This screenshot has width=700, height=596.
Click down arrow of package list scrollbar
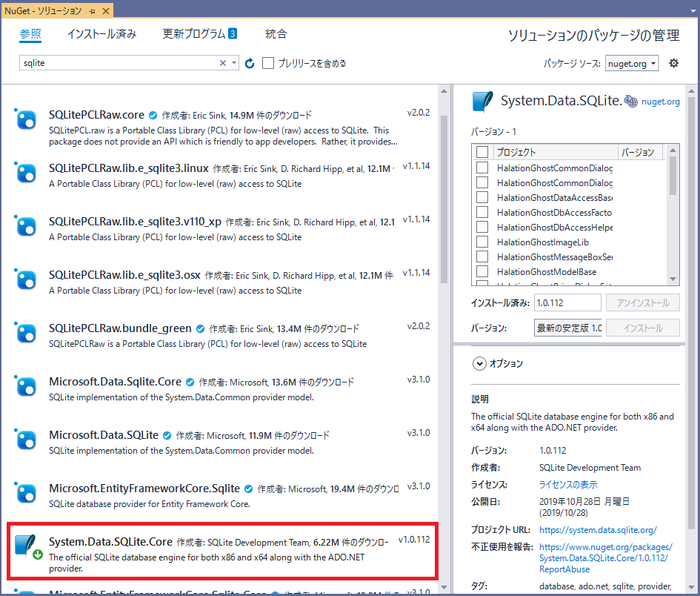[x=444, y=588]
